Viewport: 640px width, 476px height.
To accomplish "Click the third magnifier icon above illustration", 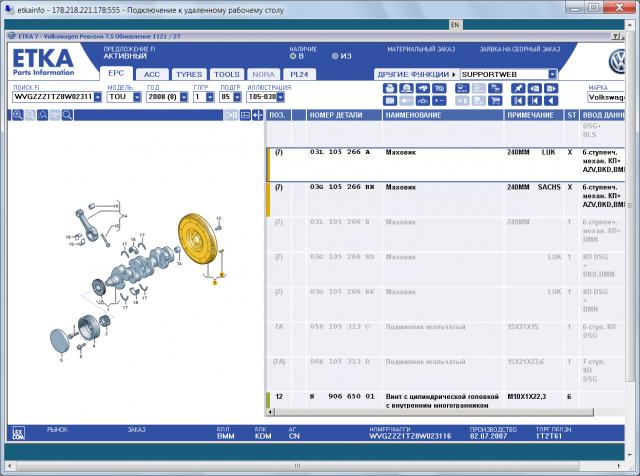I will (x=42, y=115).
